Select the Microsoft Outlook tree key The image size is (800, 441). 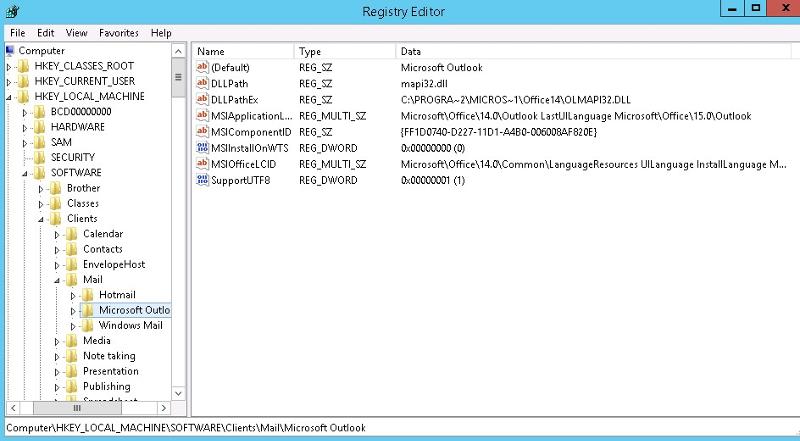(134, 310)
